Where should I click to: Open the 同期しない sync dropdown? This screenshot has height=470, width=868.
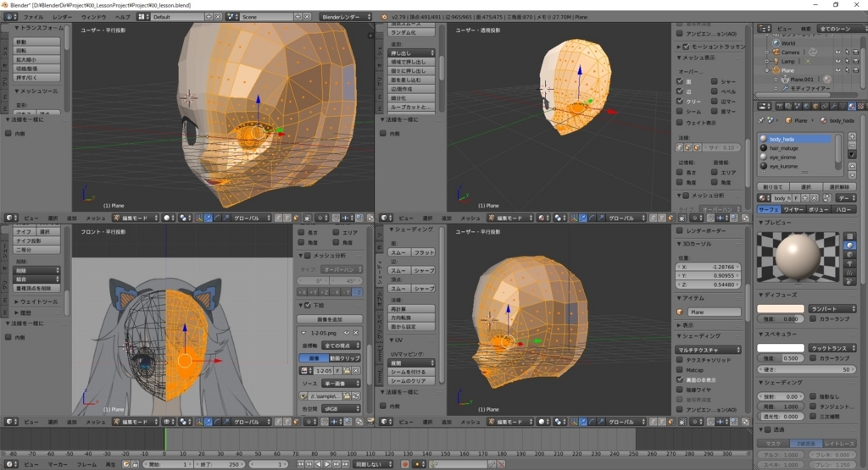373,464
